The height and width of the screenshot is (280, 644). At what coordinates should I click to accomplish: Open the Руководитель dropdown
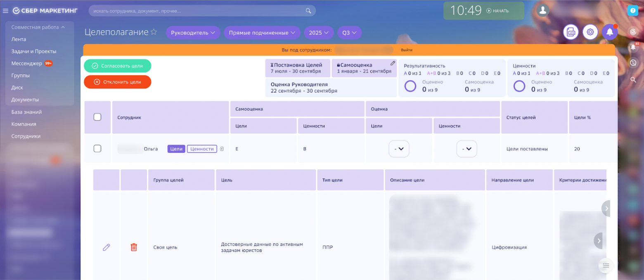[x=192, y=32]
